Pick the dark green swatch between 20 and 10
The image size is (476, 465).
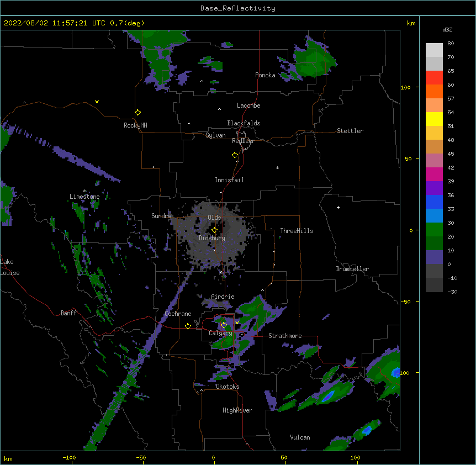(434, 243)
